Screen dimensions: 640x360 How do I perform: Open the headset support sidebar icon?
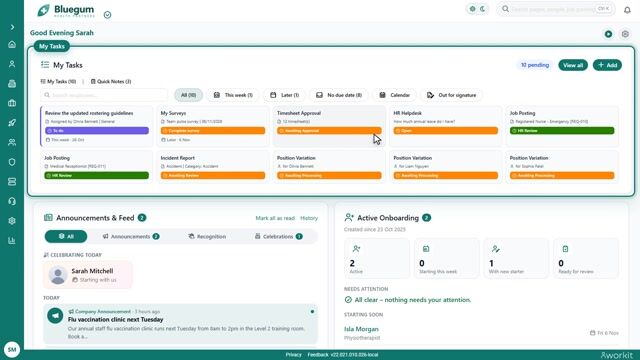click(12, 201)
